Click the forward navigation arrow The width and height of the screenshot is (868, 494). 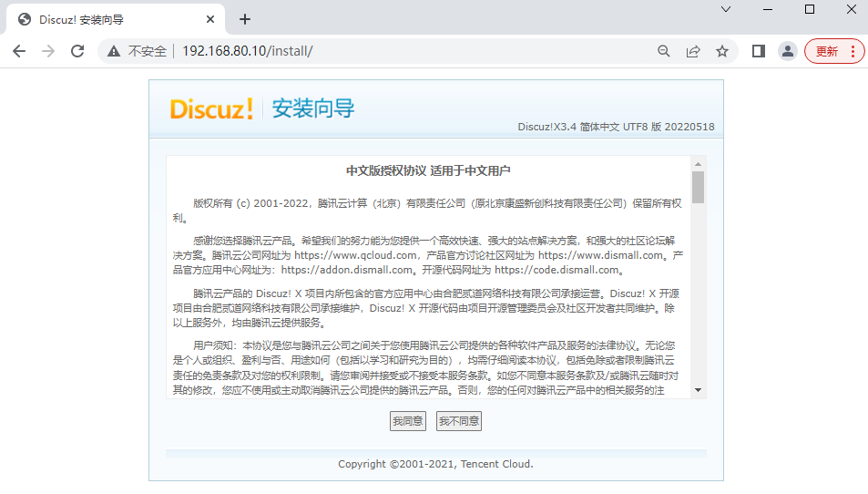point(48,52)
